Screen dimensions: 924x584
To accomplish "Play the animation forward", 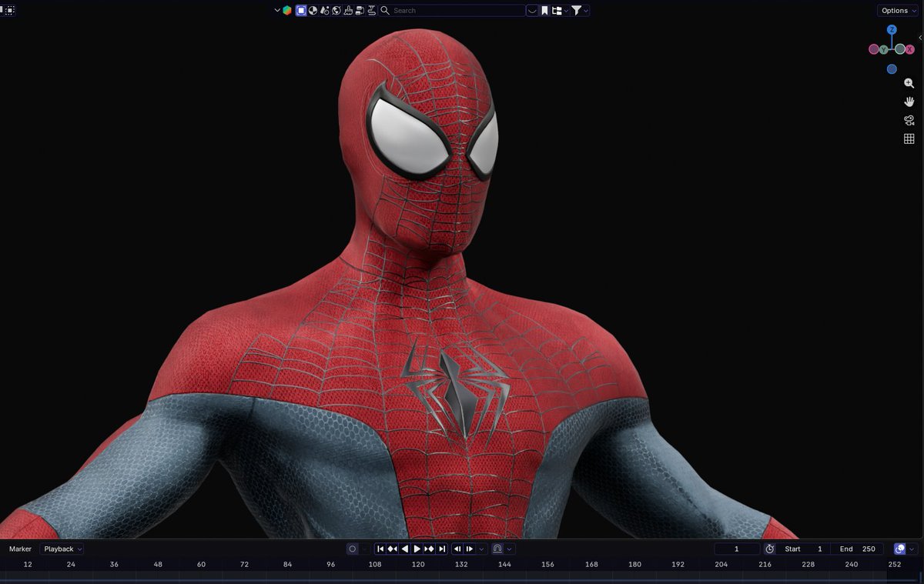I will [x=417, y=549].
